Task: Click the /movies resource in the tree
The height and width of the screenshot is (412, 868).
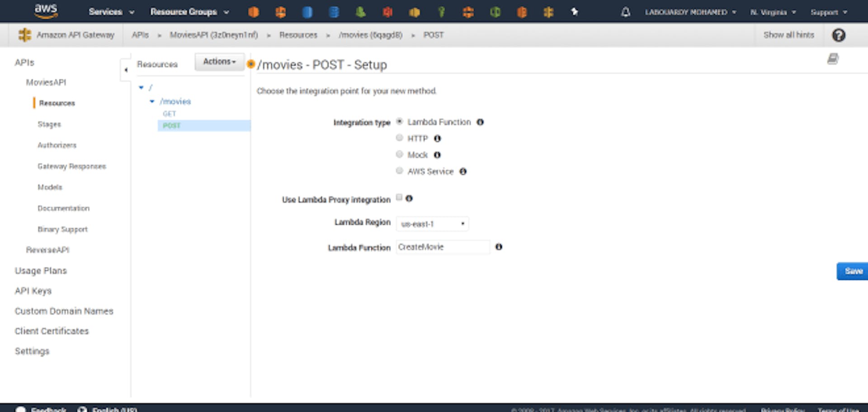Action: (175, 101)
